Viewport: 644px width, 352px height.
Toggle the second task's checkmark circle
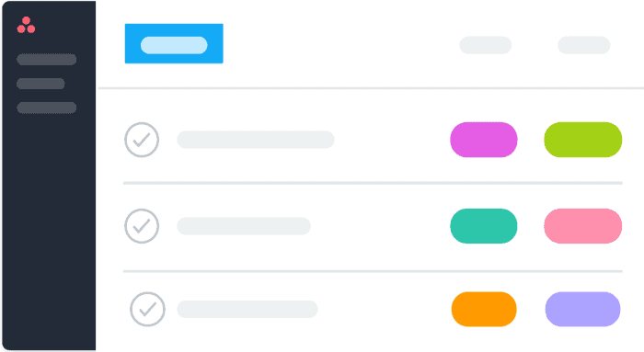pos(142,226)
